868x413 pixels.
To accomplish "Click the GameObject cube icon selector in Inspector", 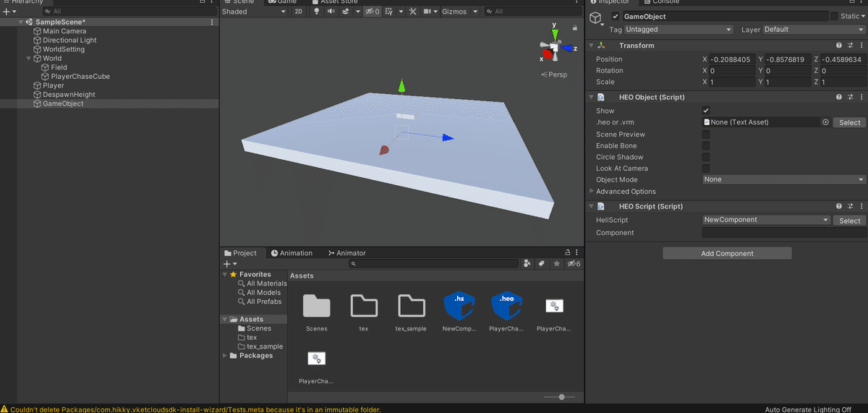I will tap(595, 18).
